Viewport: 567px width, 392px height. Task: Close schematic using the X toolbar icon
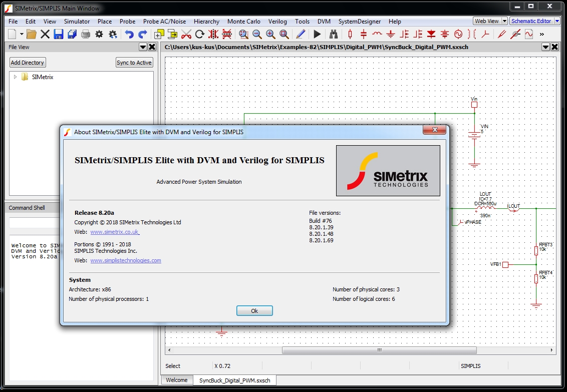click(x=45, y=35)
